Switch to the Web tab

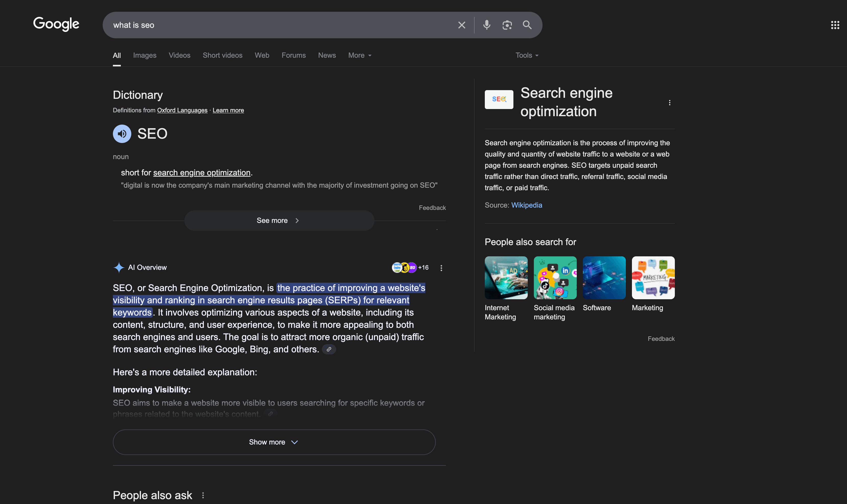[x=262, y=55]
